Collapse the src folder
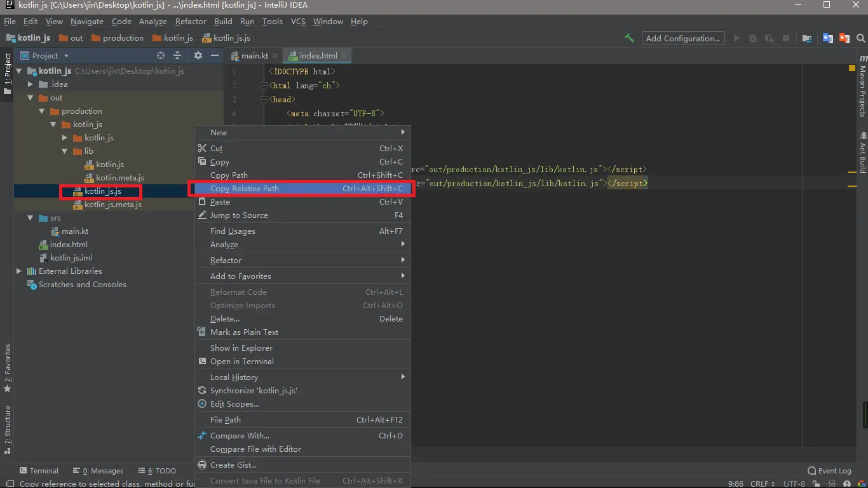The image size is (868, 488). [31, 218]
